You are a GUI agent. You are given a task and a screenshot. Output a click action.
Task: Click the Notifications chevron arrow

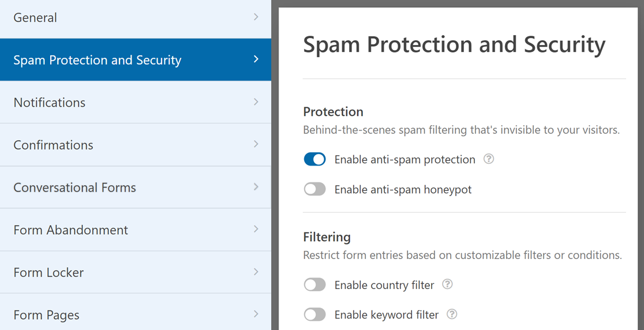pos(256,102)
